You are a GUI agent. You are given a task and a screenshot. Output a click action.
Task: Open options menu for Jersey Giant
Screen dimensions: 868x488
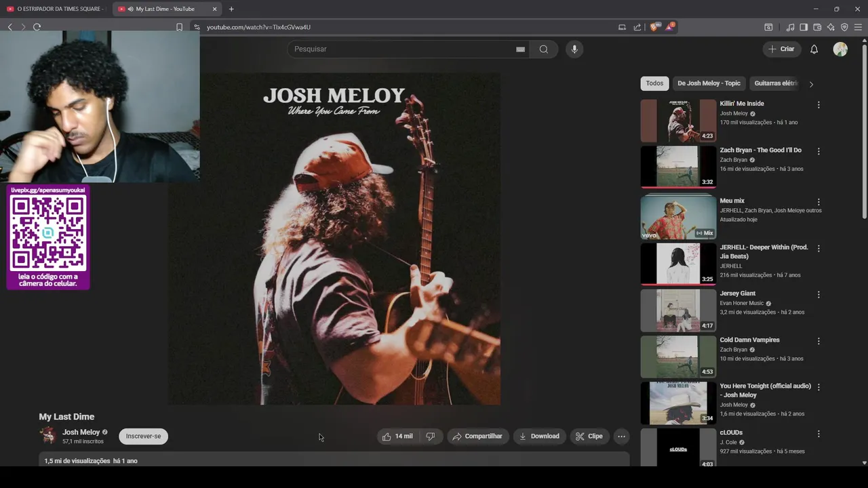tap(818, 295)
